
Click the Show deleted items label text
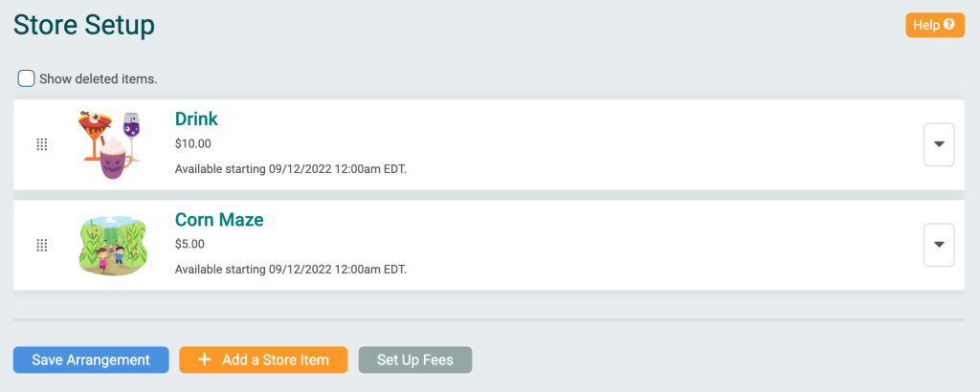coord(99,79)
